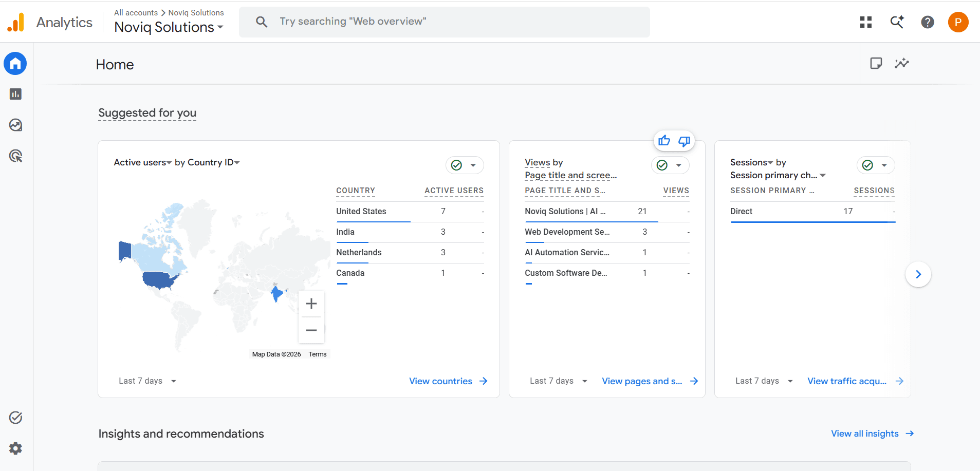The width and height of the screenshot is (980, 471).
Task: Open the Google apps grid
Action: (866, 22)
